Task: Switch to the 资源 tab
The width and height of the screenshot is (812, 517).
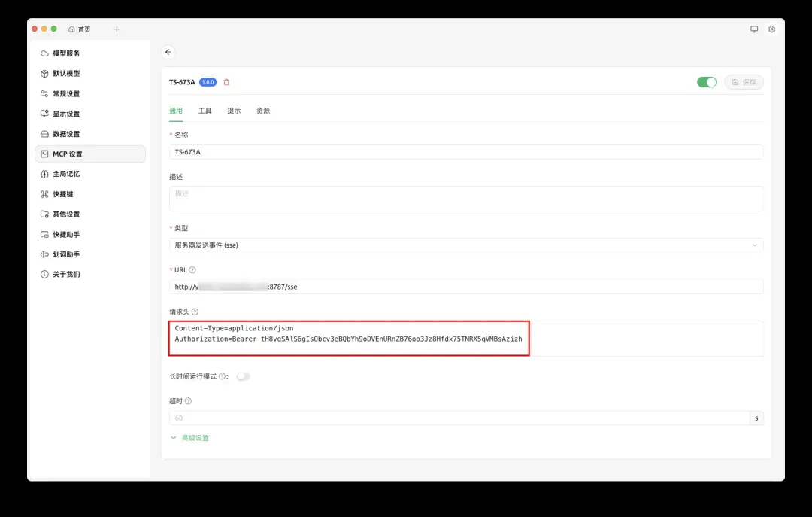Action: click(x=263, y=111)
